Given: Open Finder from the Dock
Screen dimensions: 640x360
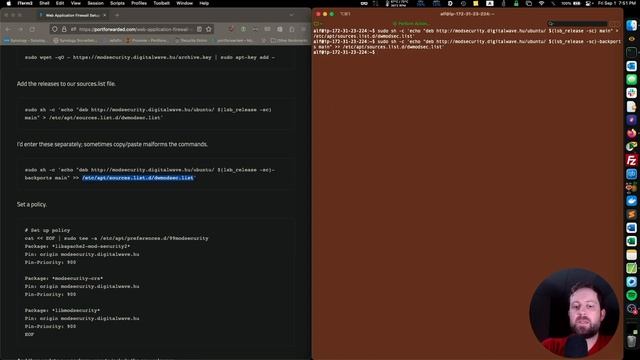Looking at the screenshot, I should (631, 25).
